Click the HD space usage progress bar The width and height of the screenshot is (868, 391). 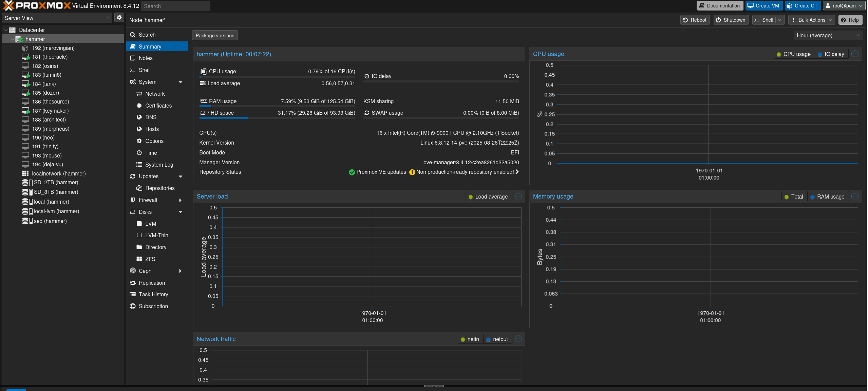(277, 118)
